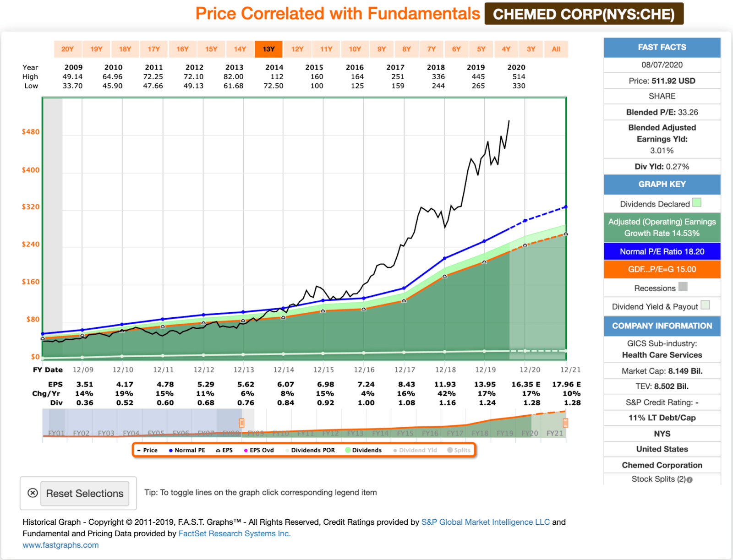The image size is (733, 560).
Task: Click the Health Care Services sub-industry text
Action: click(662, 355)
